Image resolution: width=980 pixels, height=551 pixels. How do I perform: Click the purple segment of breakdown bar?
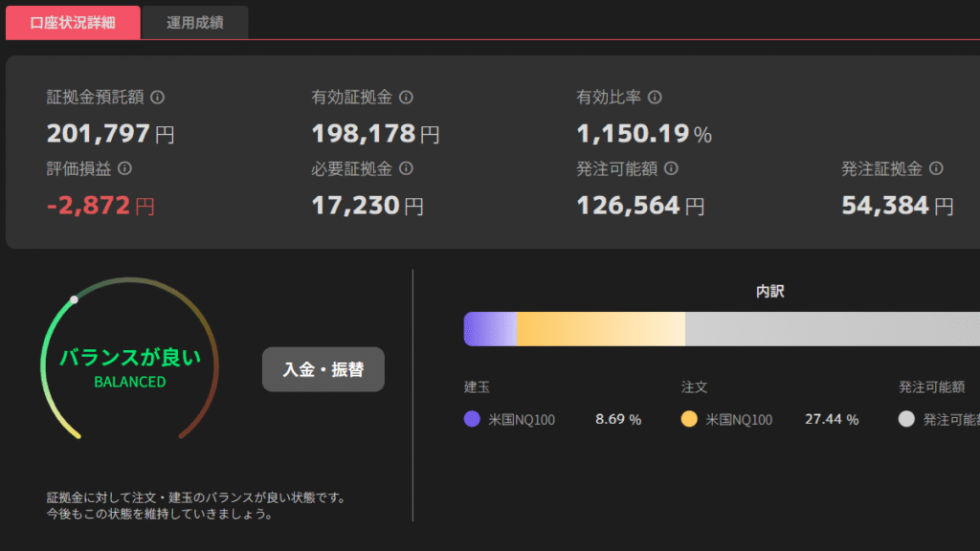pyautogui.click(x=491, y=329)
